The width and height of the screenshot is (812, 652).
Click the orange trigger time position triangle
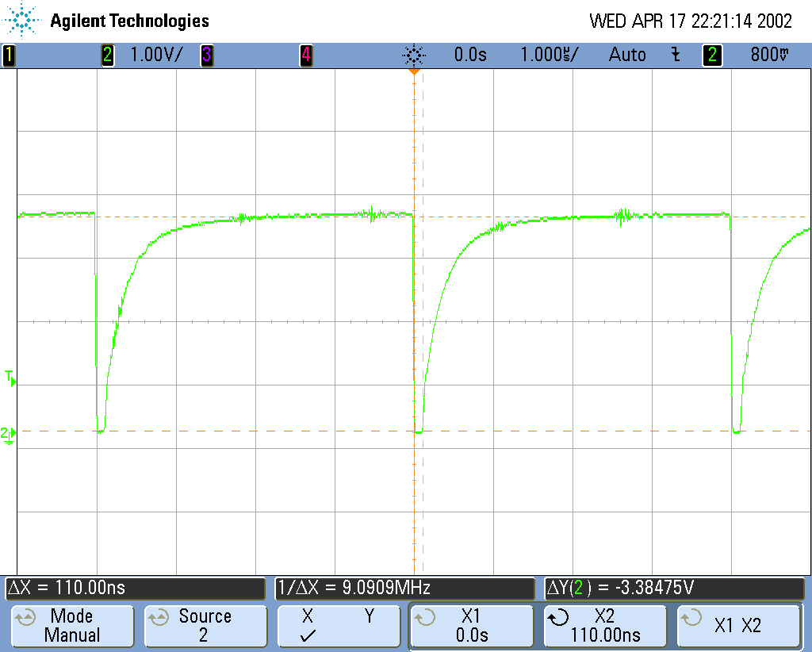[414, 71]
